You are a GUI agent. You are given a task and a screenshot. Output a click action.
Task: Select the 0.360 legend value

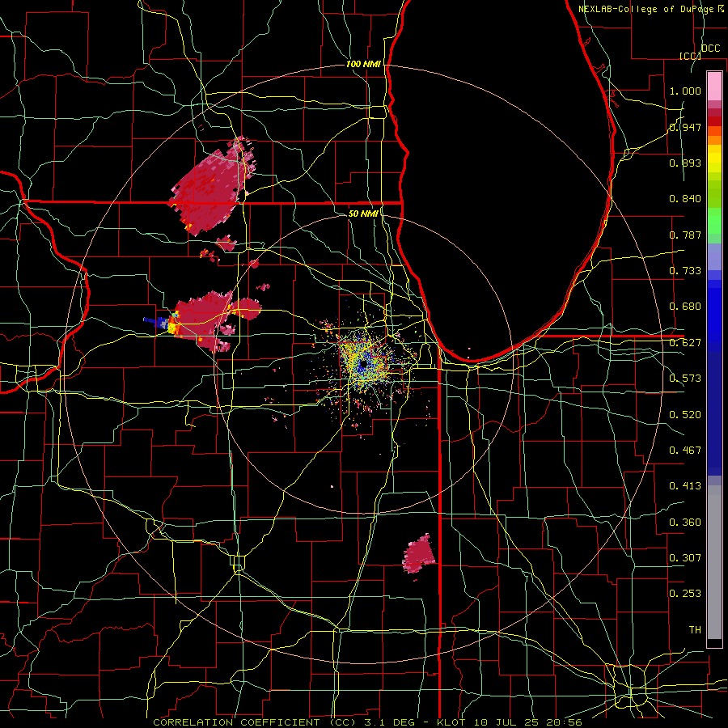point(685,523)
